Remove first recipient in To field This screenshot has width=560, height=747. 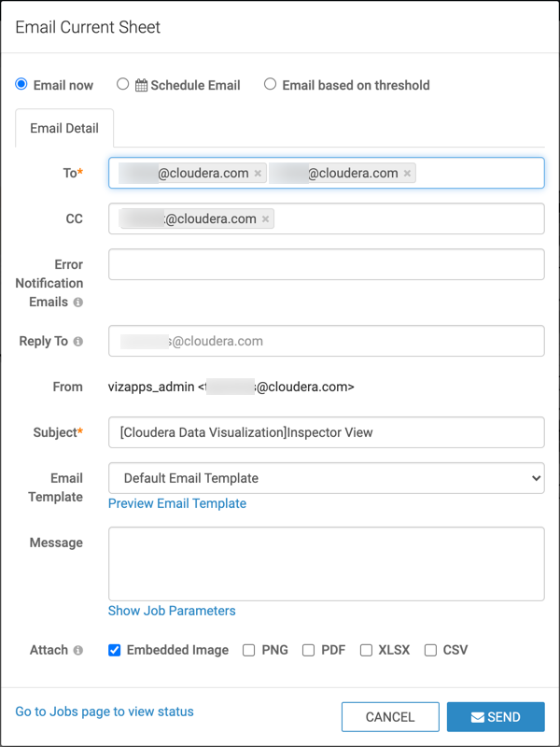point(259,174)
